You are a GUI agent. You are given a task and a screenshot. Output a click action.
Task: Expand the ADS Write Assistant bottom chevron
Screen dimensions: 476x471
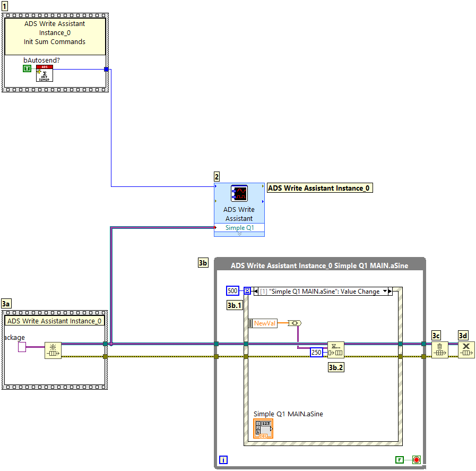pyautogui.click(x=239, y=234)
